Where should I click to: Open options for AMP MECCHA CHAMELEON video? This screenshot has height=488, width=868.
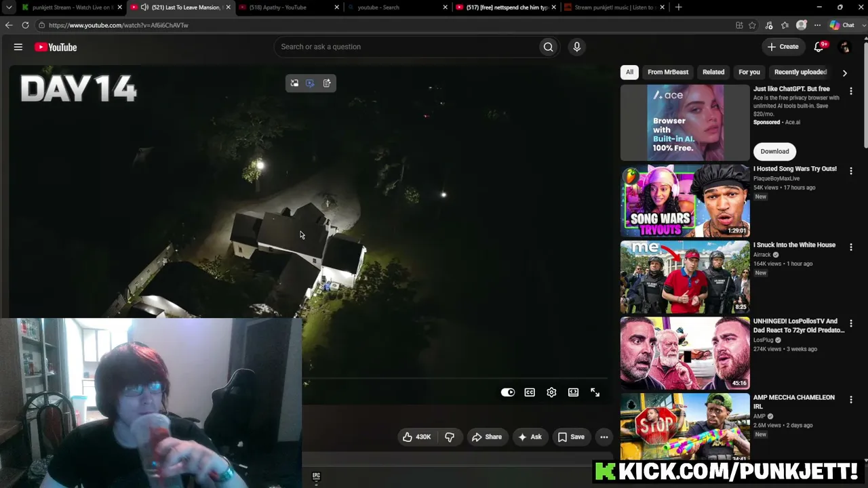851,400
